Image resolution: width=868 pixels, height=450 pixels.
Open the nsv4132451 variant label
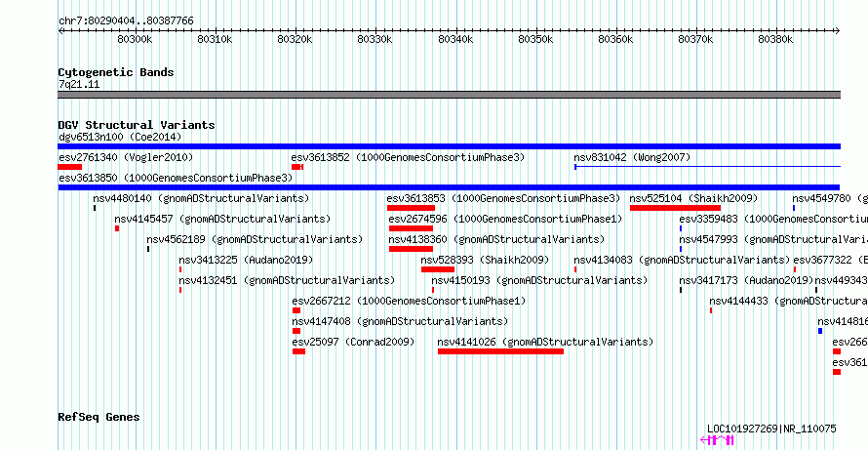tap(287, 280)
